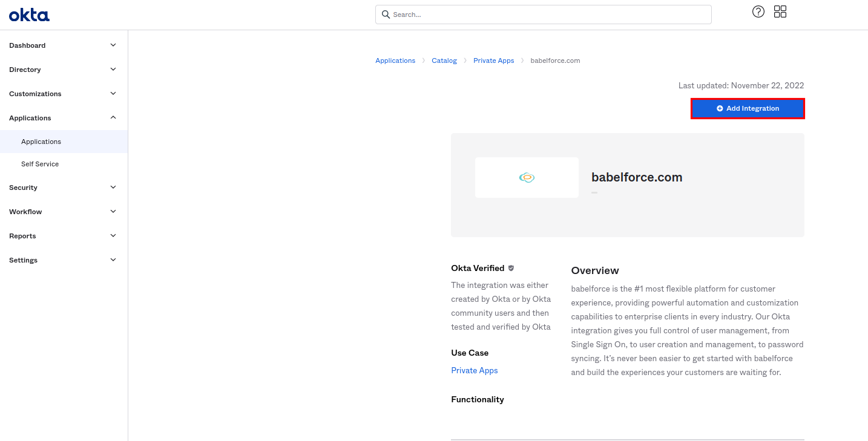
Task: Click the Functionality heading
Action: 478,399
